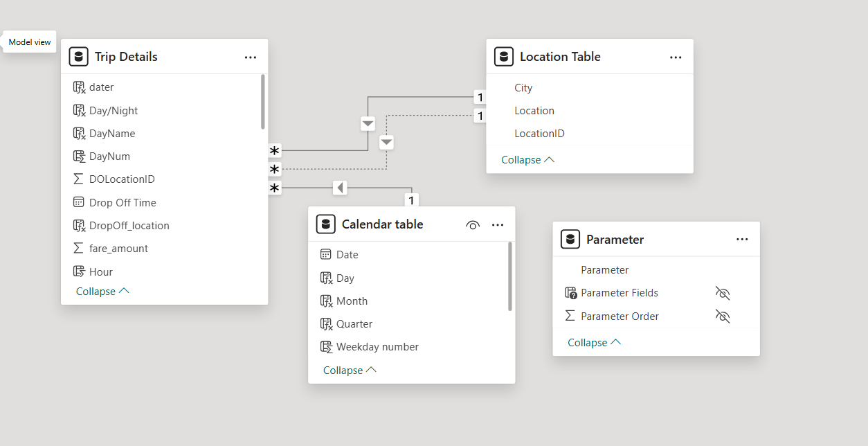
Task: Toggle visibility eye on Calendar table header
Action: point(473,225)
